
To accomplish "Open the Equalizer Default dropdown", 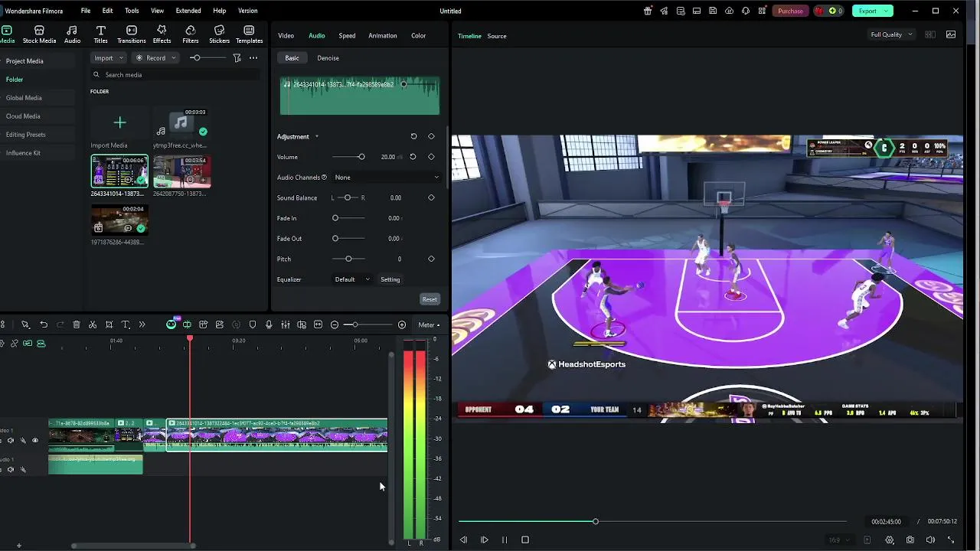I will [352, 279].
